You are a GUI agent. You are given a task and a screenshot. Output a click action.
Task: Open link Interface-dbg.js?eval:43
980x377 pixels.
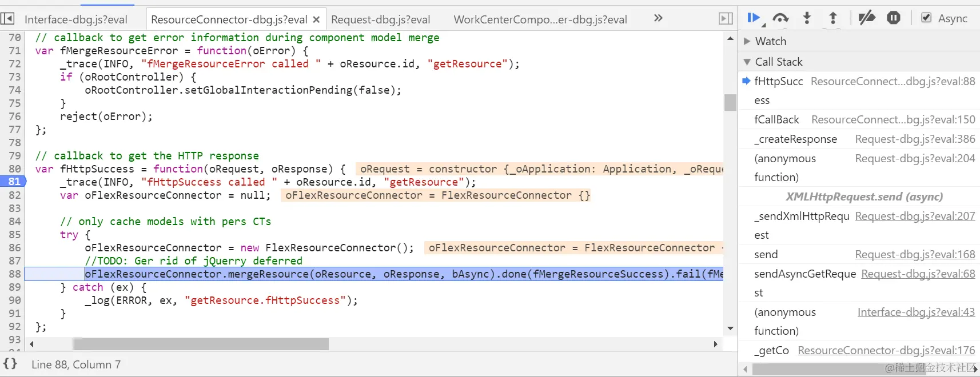916,312
